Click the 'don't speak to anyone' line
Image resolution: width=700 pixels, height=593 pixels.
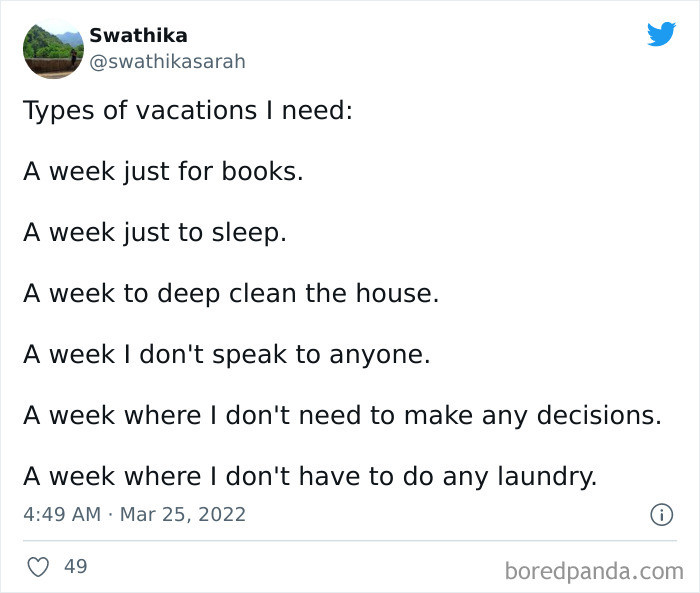227,355
